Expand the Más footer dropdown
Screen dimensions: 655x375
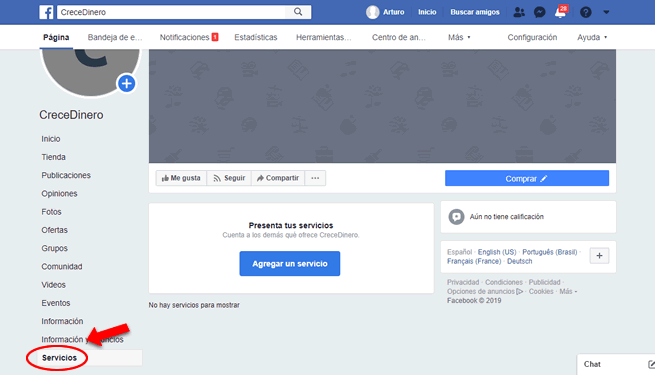click(568, 291)
